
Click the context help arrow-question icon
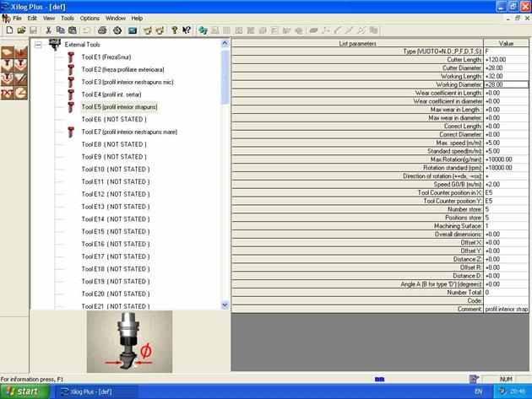click(x=187, y=30)
